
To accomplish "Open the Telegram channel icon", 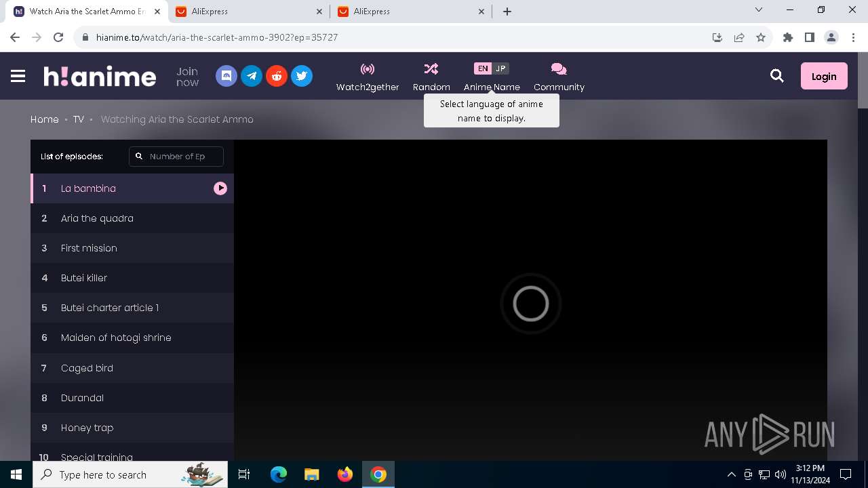I will (x=252, y=76).
